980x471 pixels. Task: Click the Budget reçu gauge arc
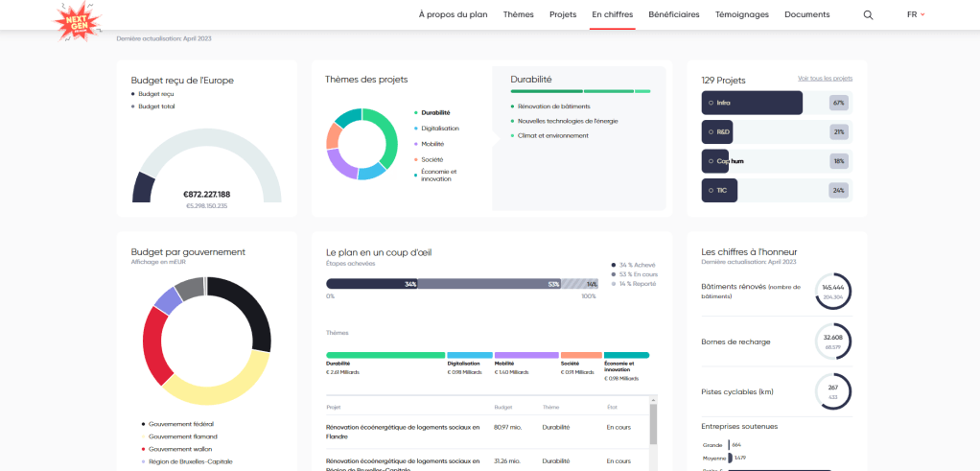pyautogui.click(x=144, y=186)
